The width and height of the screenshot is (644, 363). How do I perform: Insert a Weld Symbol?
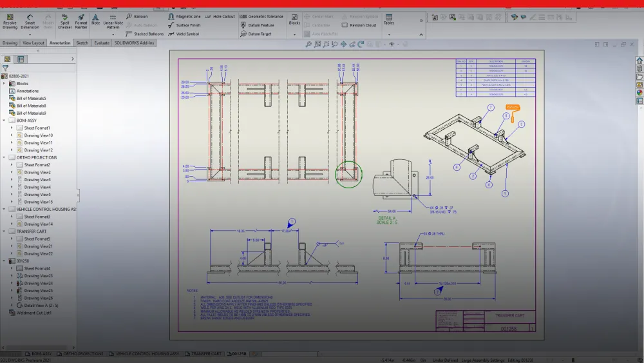point(184,34)
